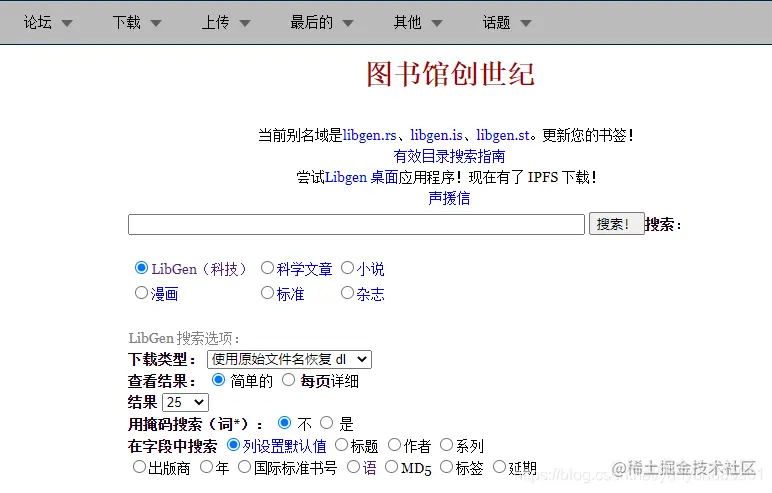The width and height of the screenshot is (772, 493).
Task: Open the libgen.rs link
Action: [x=370, y=135]
